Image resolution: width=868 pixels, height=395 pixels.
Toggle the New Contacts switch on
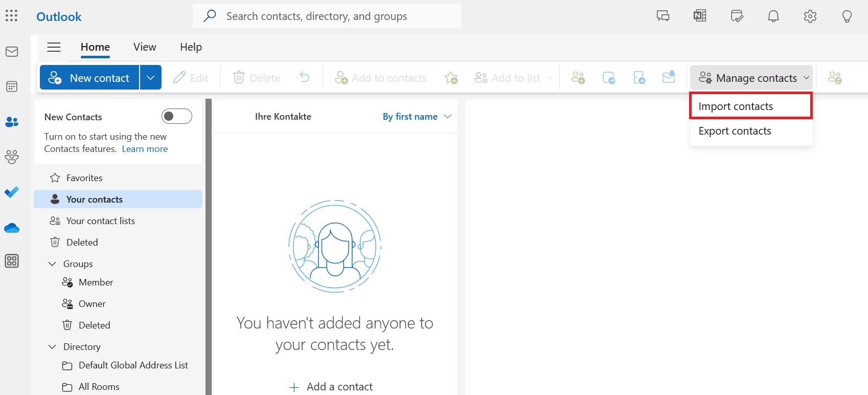pos(176,117)
